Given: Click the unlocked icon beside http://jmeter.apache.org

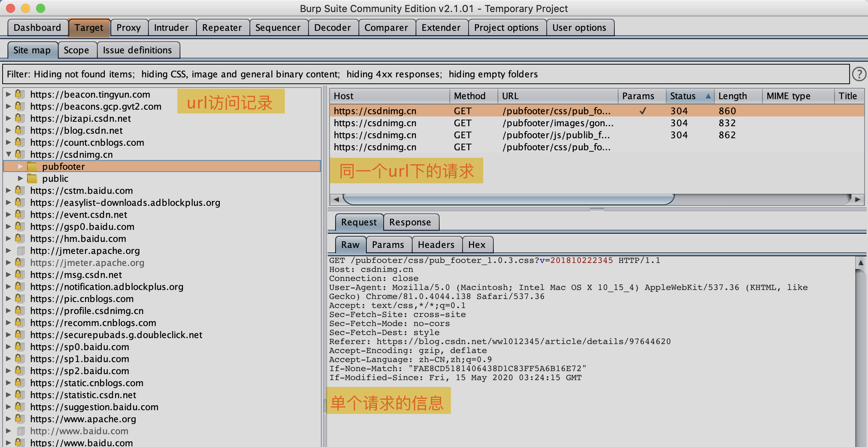Looking at the screenshot, I should coord(21,251).
